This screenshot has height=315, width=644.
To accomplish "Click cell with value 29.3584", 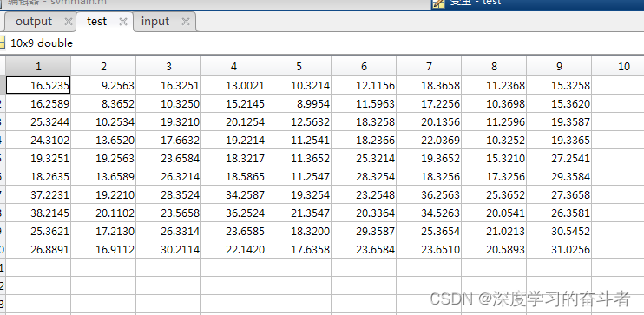I will [x=559, y=177].
